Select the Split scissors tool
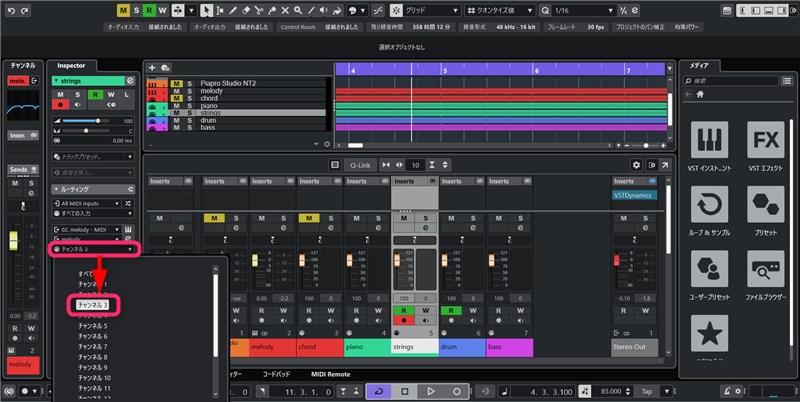This screenshot has height=402, width=800. click(x=259, y=10)
